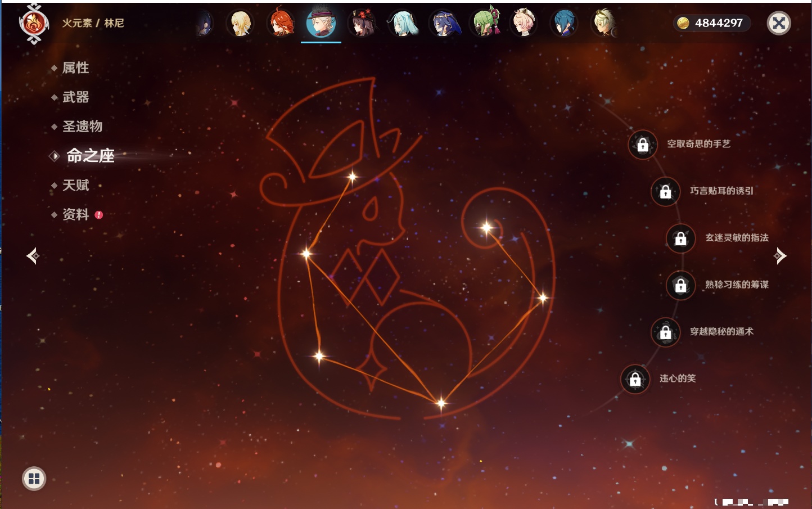This screenshot has height=509, width=812.
Task: Select the dark purple-haired character avatar
Action: click(x=204, y=24)
